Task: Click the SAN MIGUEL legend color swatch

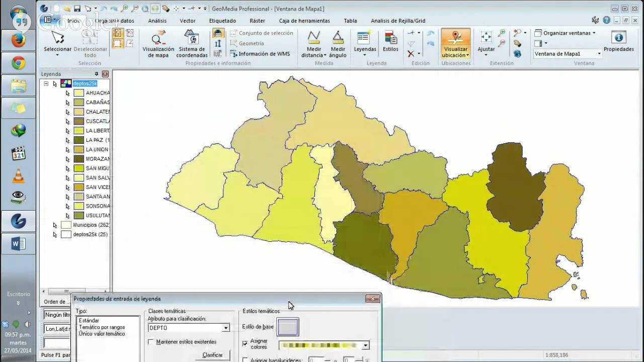Action: click(x=78, y=168)
